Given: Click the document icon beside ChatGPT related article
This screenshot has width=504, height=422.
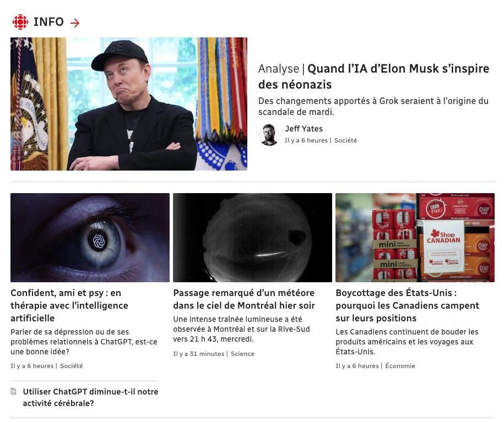Looking at the screenshot, I should coord(14,391).
